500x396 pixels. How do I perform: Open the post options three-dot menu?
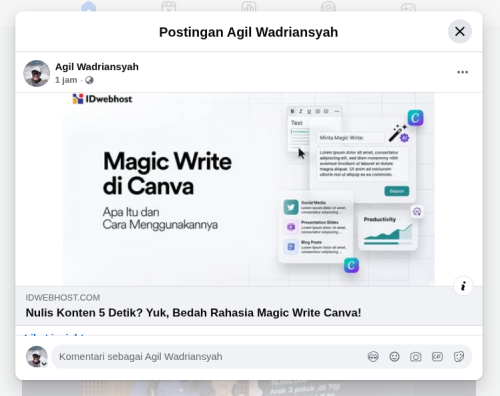click(462, 72)
